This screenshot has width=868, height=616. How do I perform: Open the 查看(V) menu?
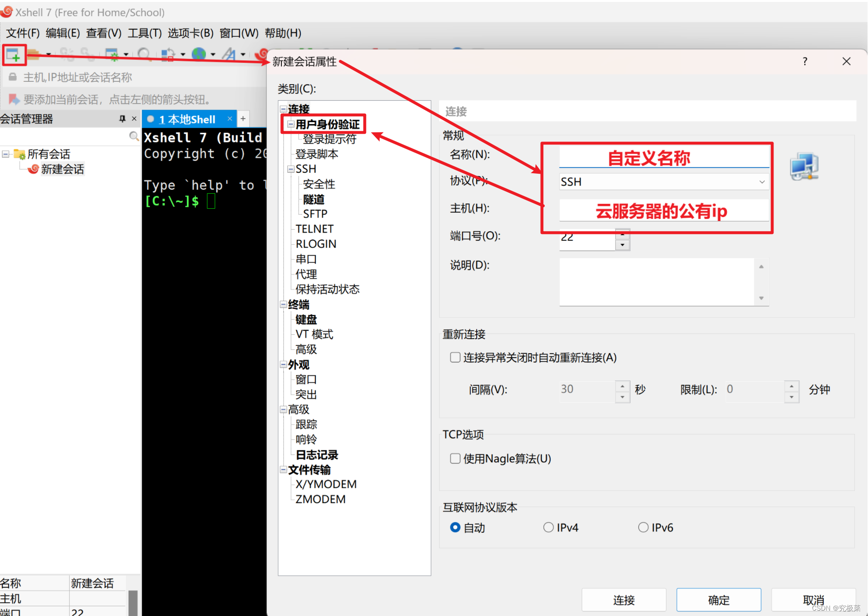tap(104, 33)
